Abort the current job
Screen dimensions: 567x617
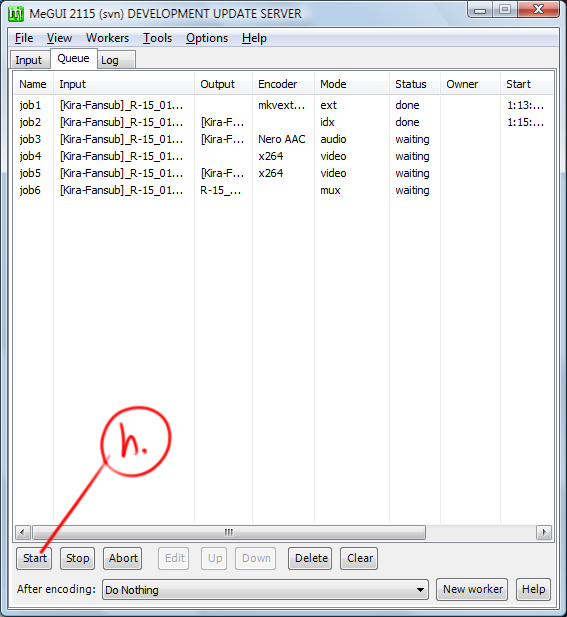pos(123,558)
